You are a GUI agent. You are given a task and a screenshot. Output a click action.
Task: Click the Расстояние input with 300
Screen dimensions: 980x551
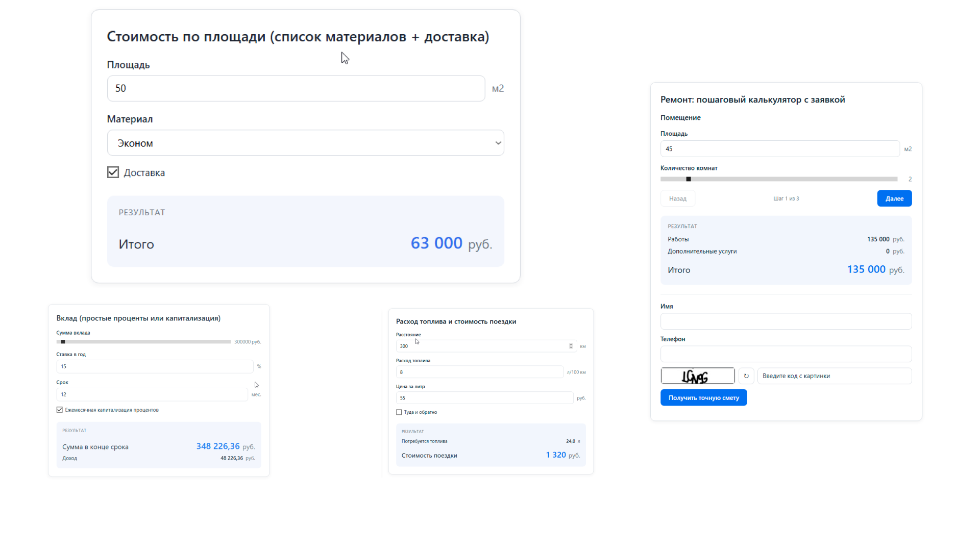pyautogui.click(x=486, y=346)
